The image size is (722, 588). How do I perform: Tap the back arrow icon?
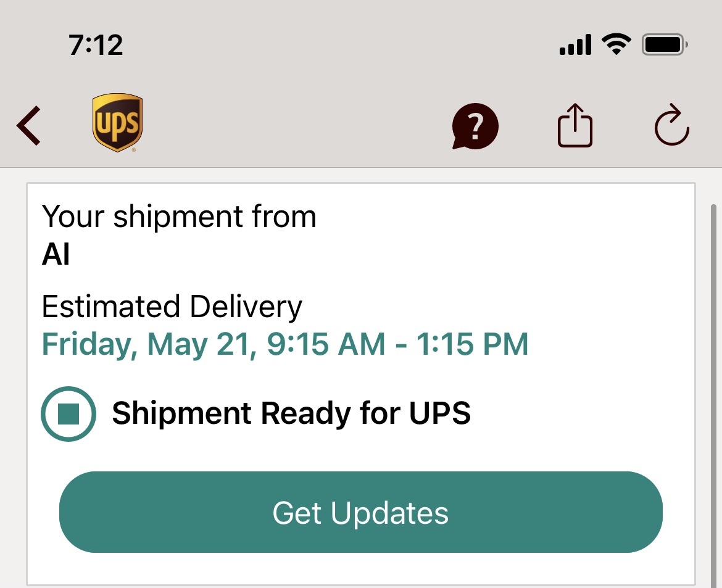click(28, 126)
